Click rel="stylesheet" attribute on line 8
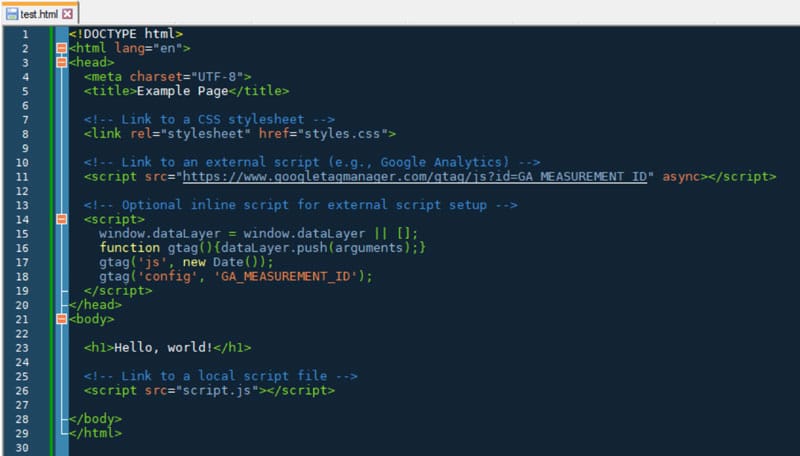 click(x=190, y=134)
